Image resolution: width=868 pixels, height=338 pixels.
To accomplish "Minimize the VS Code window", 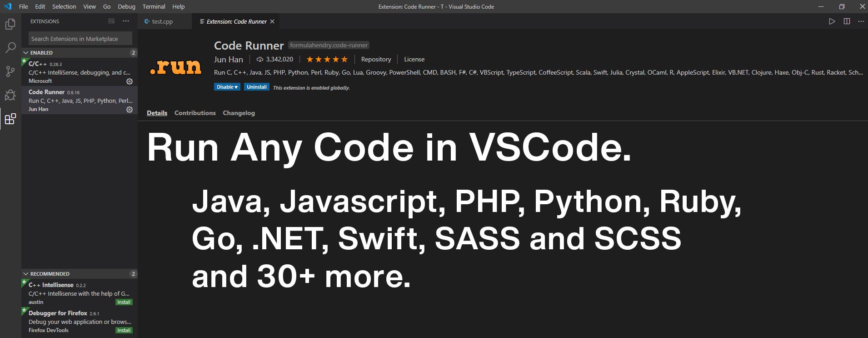I will click(x=821, y=6).
